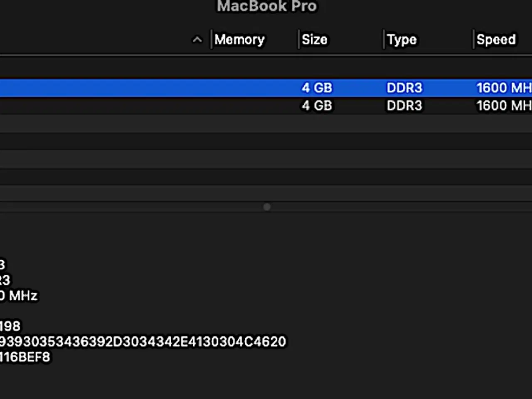Sort the table by the Type column
The image size is (532, 399).
tap(401, 40)
